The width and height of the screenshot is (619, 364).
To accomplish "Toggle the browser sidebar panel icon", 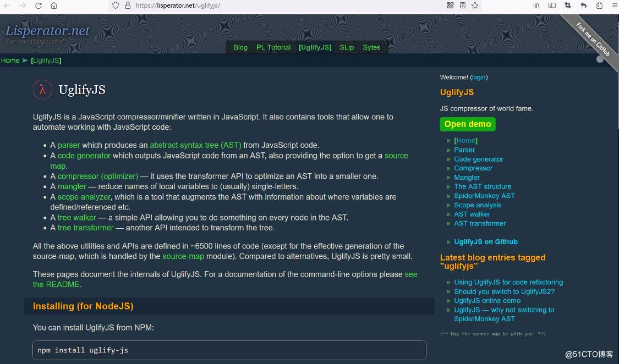I will pos(551,6).
